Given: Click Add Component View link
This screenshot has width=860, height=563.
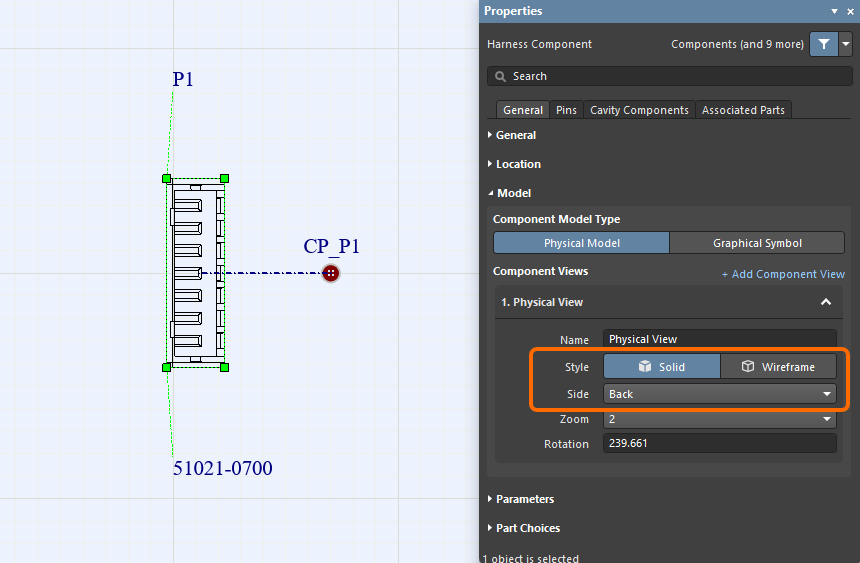Looking at the screenshot, I should coord(783,274).
